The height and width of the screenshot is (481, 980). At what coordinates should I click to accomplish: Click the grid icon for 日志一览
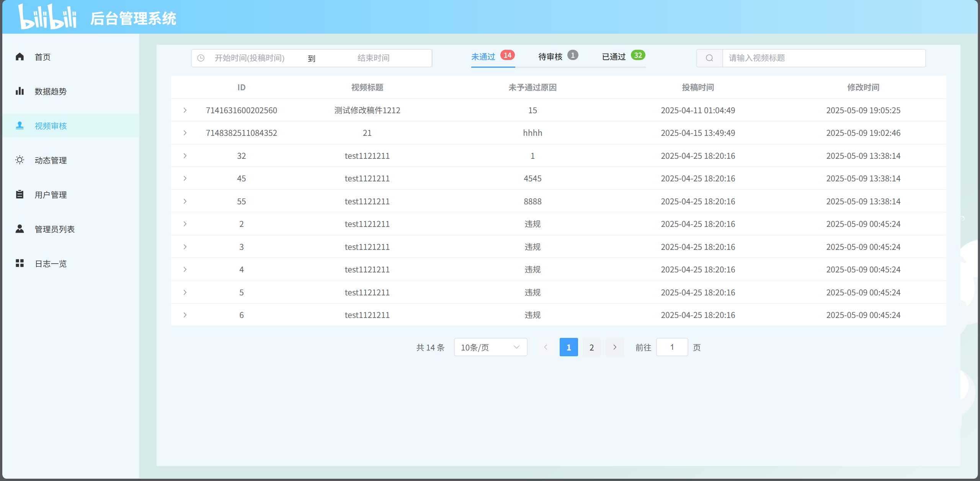pos(20,263)
